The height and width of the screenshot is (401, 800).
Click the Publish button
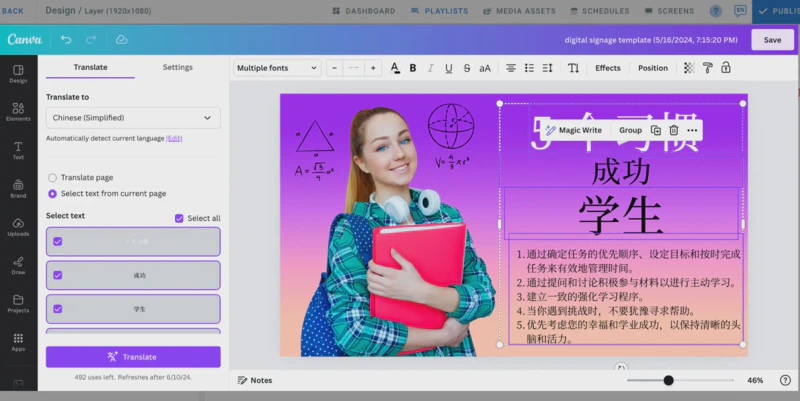(x=777, y=11)
